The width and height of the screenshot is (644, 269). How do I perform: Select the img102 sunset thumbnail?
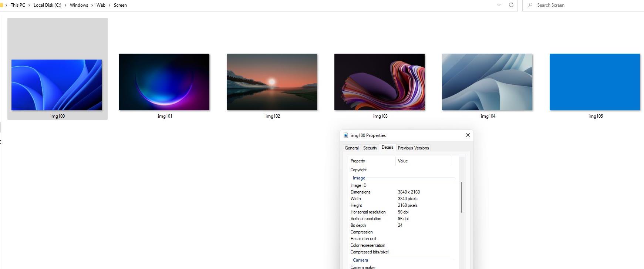272,82
